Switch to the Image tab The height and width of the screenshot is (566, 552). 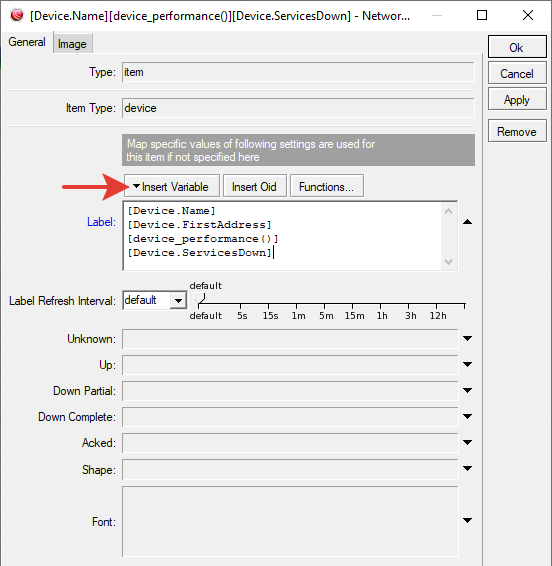[x=72, y=43]
